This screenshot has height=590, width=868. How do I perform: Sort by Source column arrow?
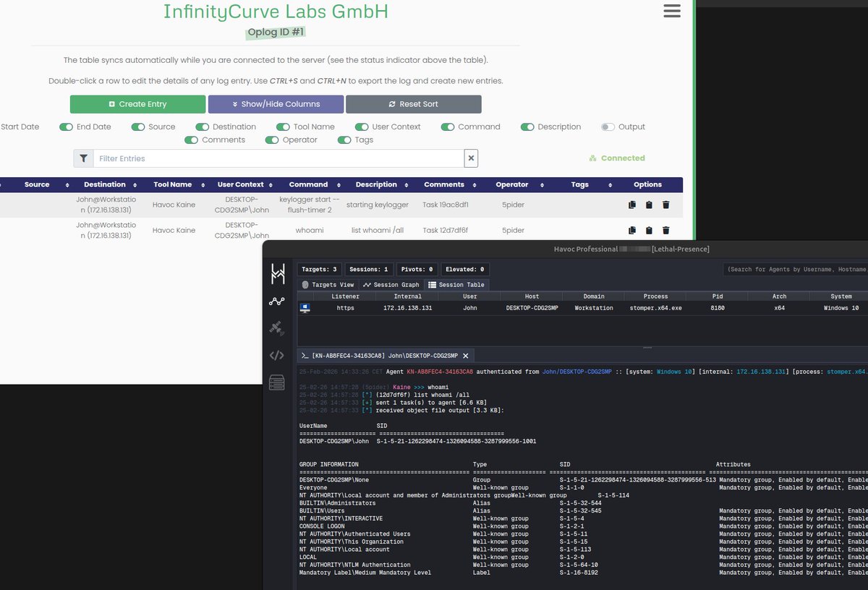[67, 185]
